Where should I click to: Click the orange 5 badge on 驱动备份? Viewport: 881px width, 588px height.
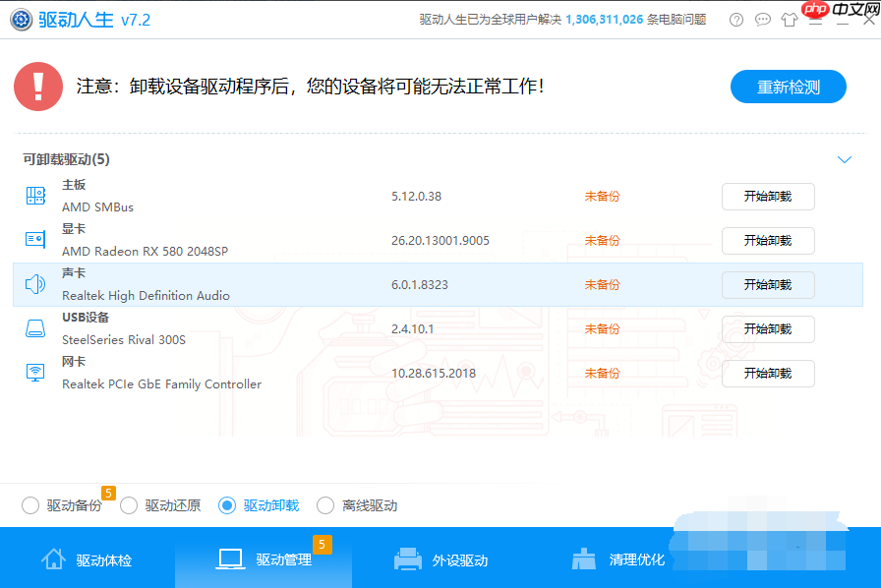(x=108, y=493)
